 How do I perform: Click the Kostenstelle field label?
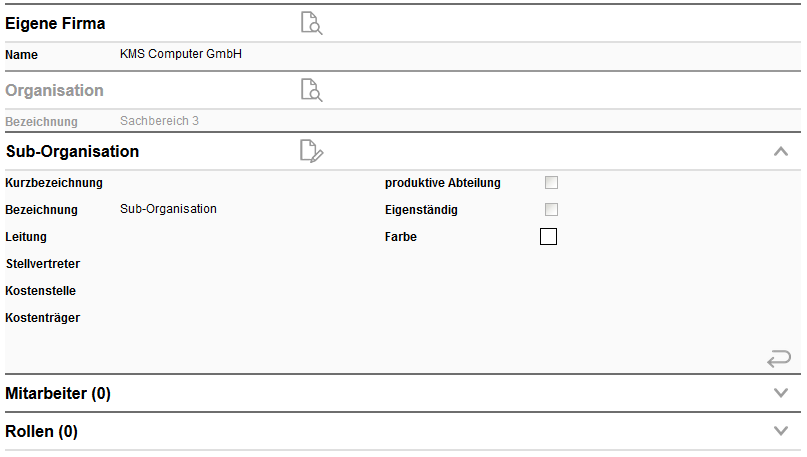click(41, 291)
